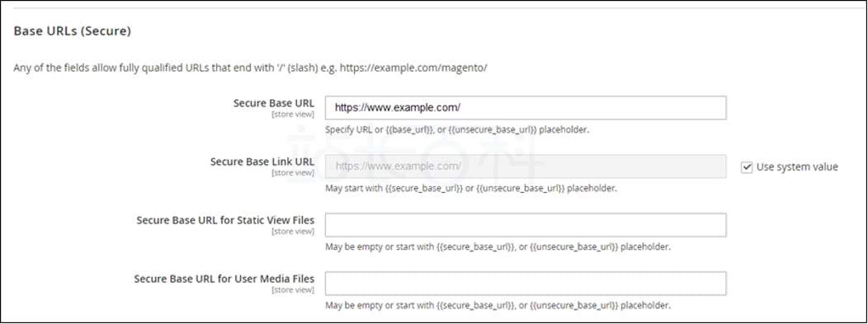868x324 pixels.
Task: Select the Static View Files URL input
Action: pos(526,225)
